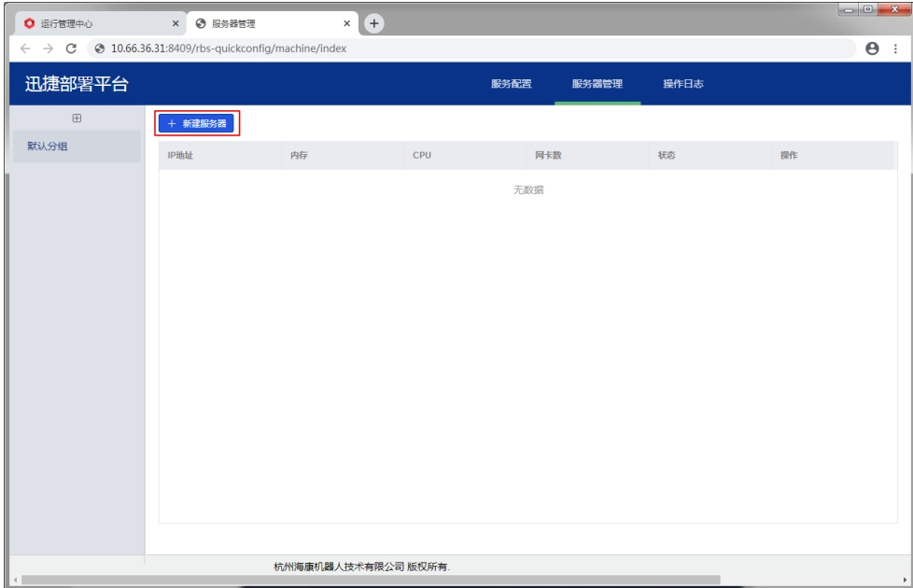The image size is (913, 588).
Task: Click the horizontal scrollbar at page bottom
Action: click(373, 581)
